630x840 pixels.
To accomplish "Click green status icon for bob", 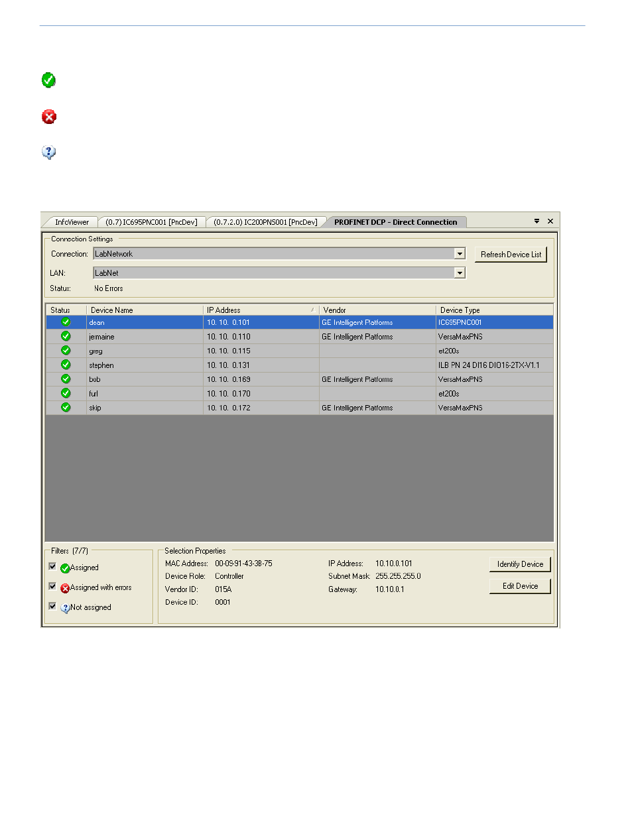I will tap(66, 379).
